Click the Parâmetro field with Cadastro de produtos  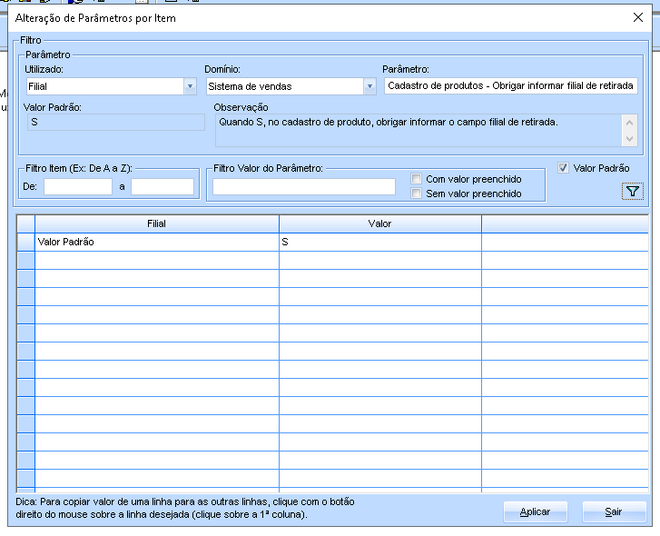coord(510,86)
